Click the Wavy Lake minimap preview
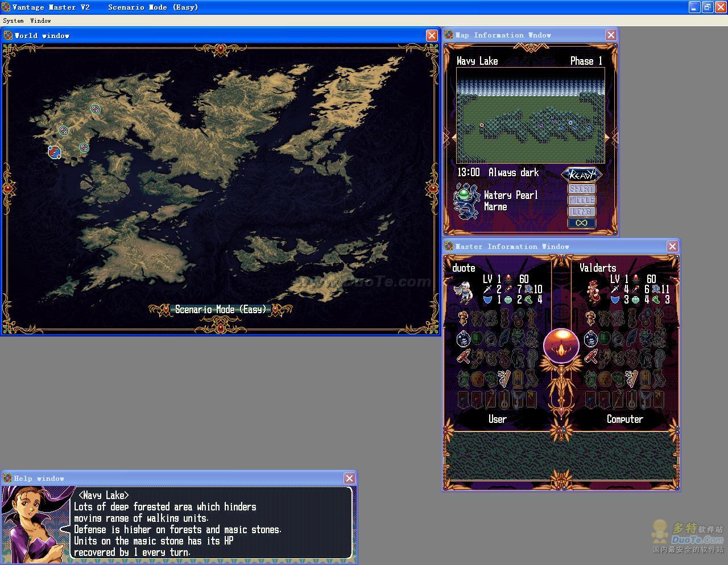The width and height of the screenshot is (728, 565). 530,115
